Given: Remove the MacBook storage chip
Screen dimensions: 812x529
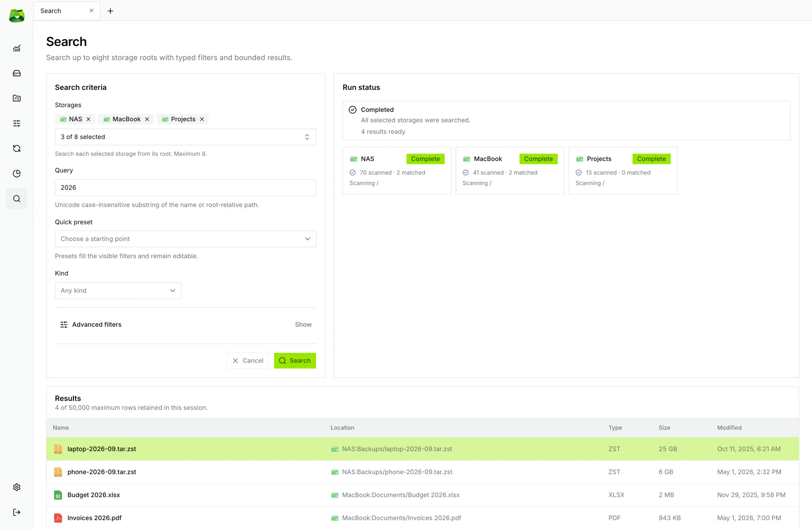Looking at the screenshot, I should coord(147,119).
